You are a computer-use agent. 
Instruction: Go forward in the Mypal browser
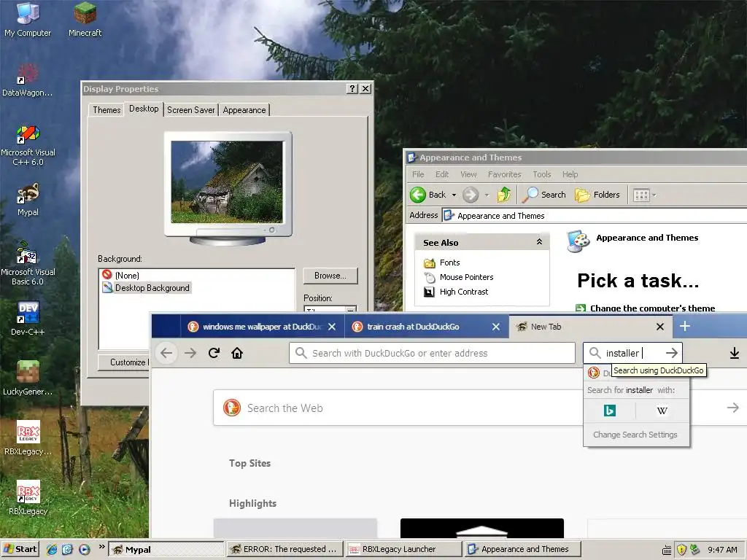click(x=190, y=353)
